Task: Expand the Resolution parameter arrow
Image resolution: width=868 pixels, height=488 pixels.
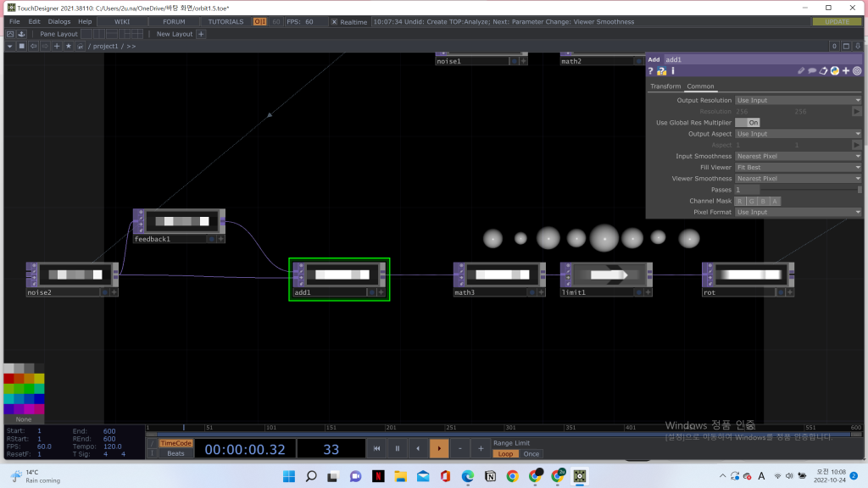Action: (x=856, y=111)
